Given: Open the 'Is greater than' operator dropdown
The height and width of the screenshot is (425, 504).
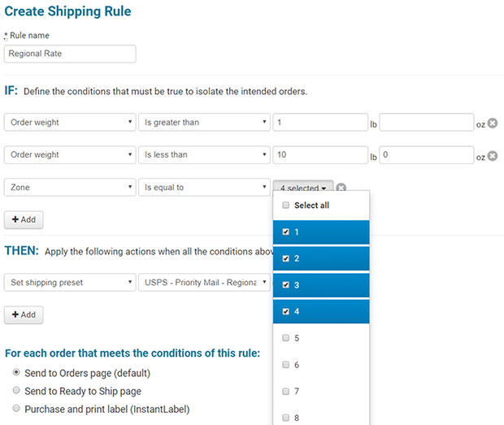Looking at the screenshot, I should (204, 122).
